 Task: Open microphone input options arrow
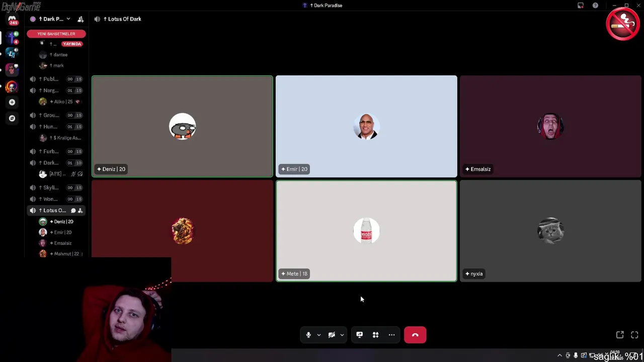coord(318,335)
